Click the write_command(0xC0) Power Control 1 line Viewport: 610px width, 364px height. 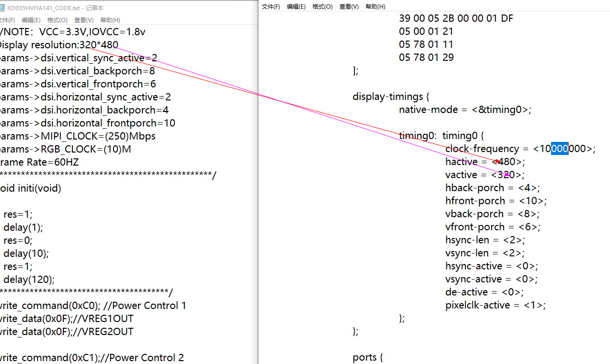pyautogui.click(x=92, y=306)
